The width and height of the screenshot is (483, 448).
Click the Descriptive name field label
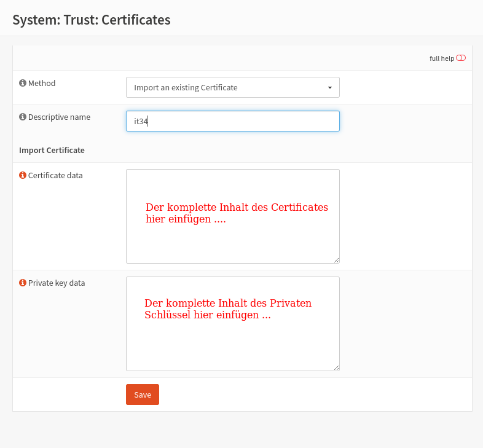pos(59,117)
